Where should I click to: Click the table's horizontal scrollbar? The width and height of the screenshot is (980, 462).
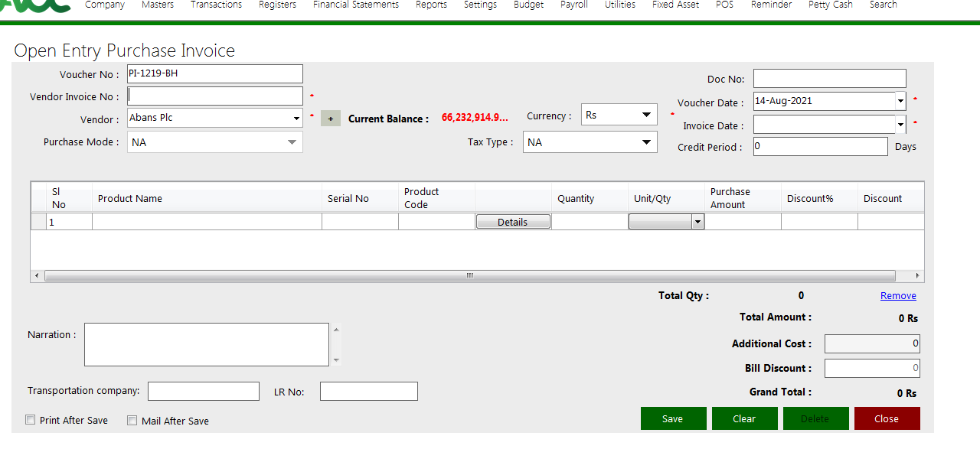point(469,276)
